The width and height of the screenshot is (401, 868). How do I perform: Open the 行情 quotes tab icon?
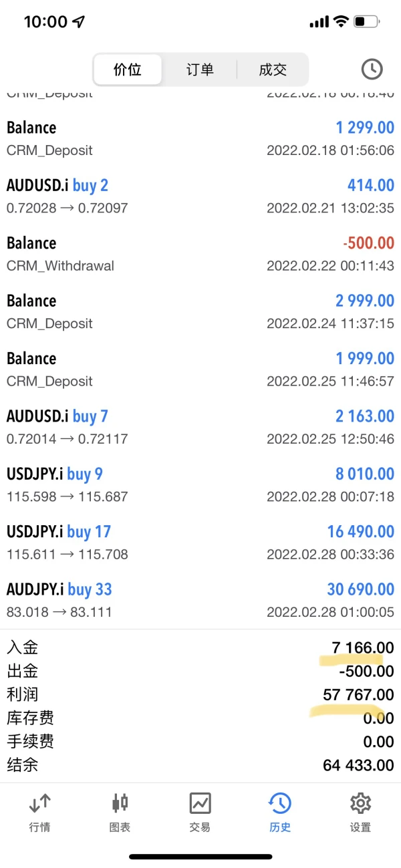point(40,803)
